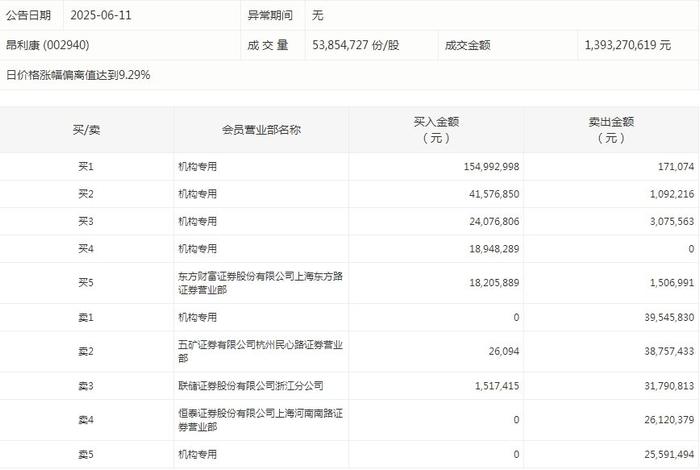Click the 买入金额（元） column header
The width and height of the screenshot is (700, 470).
tap(436, 130)
